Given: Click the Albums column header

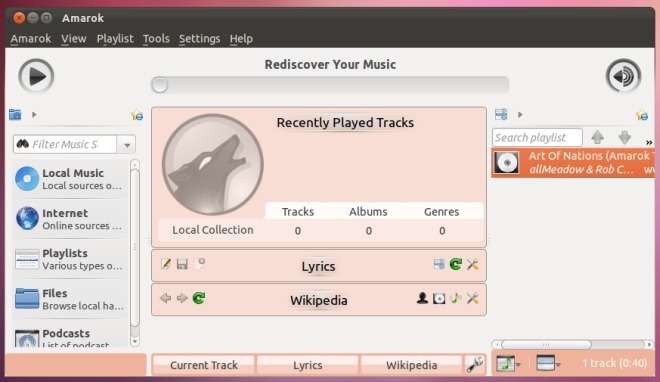Looking at the screenshot, I should coord(368,212).
